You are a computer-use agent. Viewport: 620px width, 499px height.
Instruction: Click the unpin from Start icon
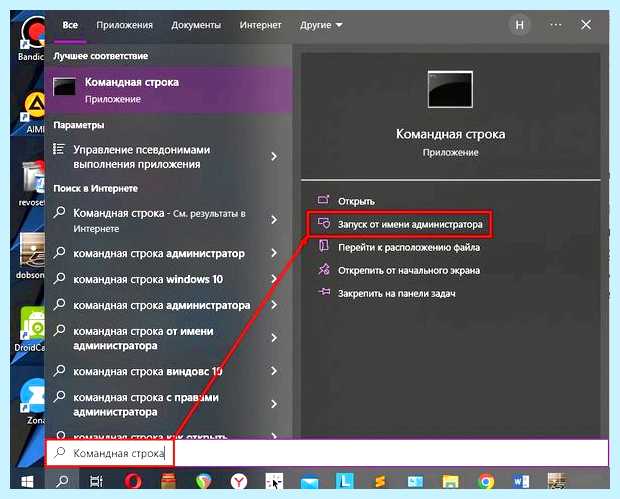324,269
